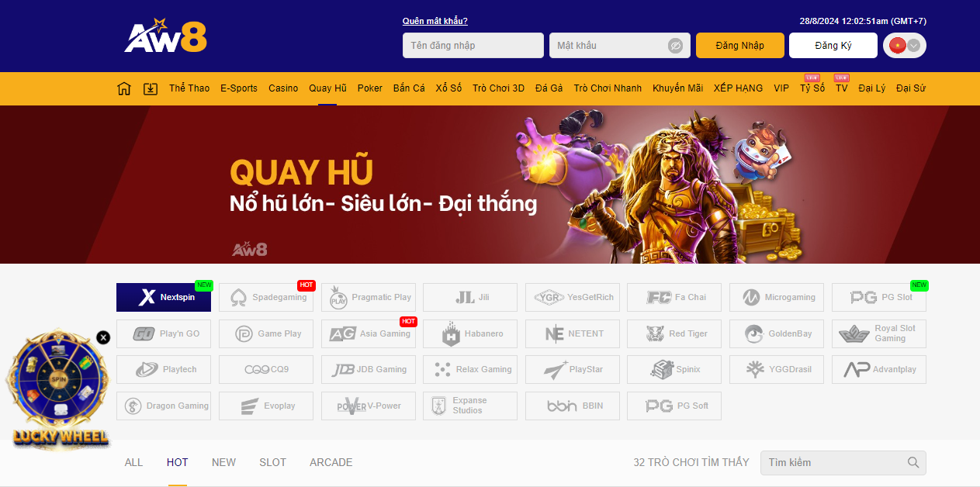This screenshot has height=487, width=980.
Task: Select Royal Slot Gaming provider
Action: pyautogui.click(x=879, y=333)
